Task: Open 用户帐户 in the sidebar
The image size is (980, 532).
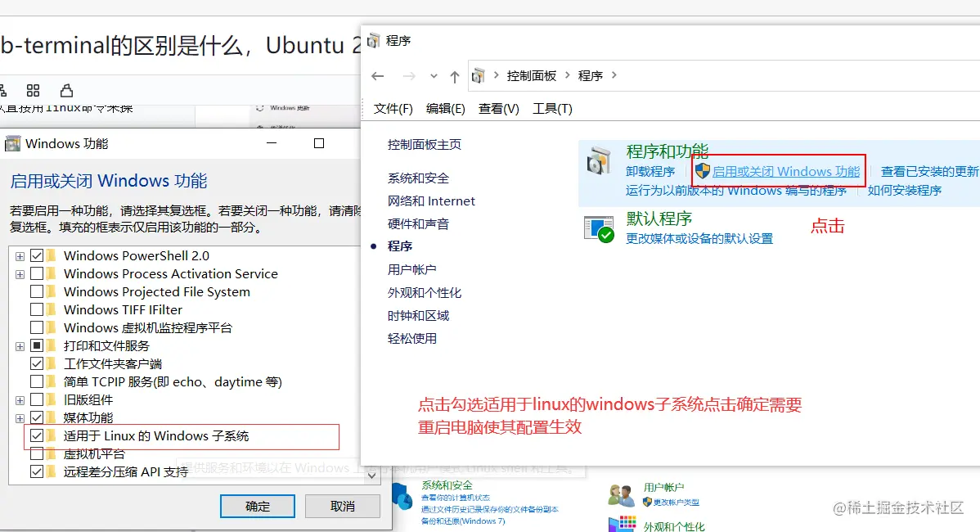Action: tap(411, 269)
